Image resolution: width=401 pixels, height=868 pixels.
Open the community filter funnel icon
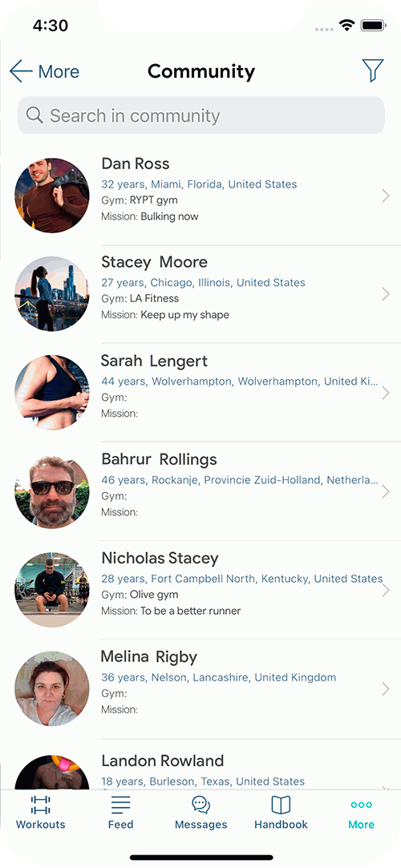point(373,71)
